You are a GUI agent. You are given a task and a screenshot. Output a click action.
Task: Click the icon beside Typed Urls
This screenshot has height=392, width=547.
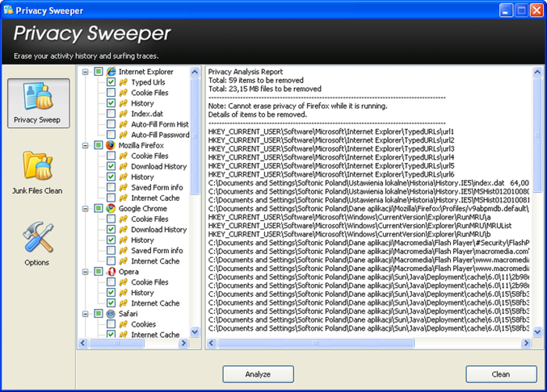123,82
